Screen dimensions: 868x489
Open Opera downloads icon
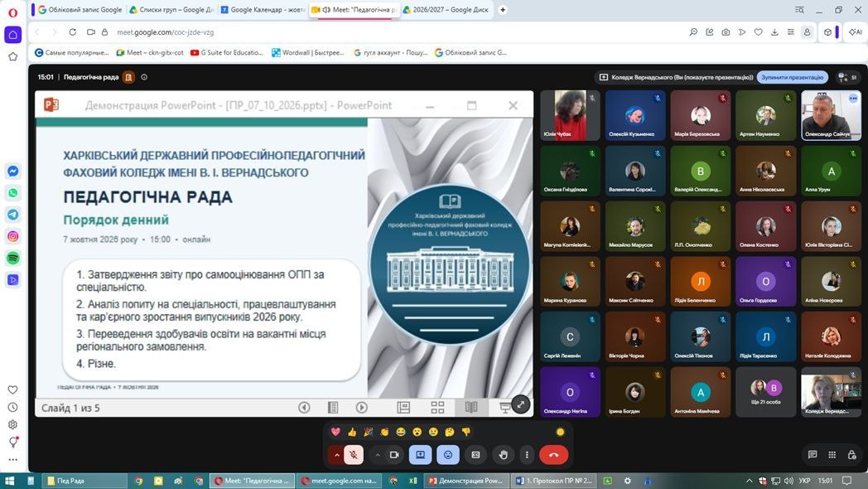point(774,32)
